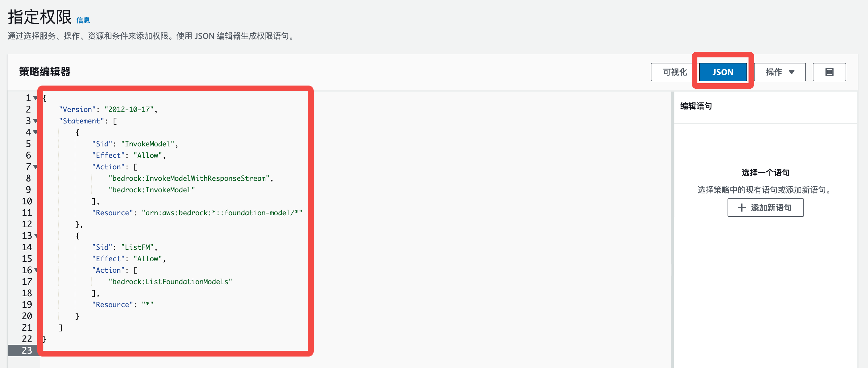Click the fullscreen editor square icon

[829, 72]
